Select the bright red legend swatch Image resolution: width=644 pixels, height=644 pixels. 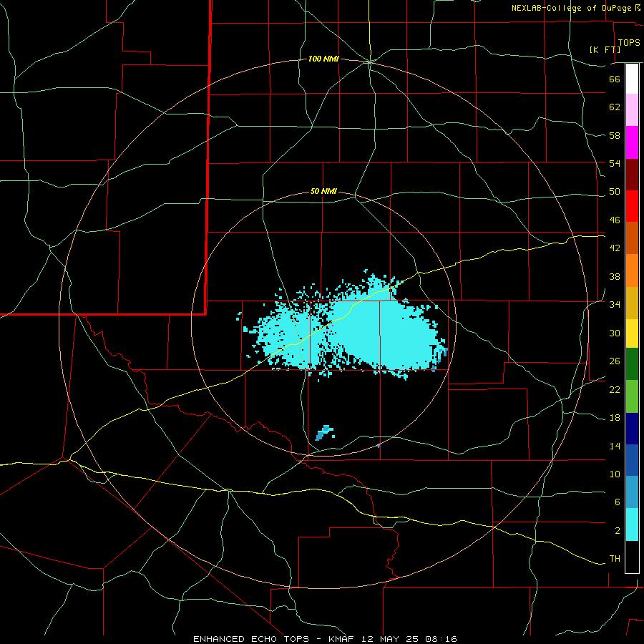(x=632, y=206)
